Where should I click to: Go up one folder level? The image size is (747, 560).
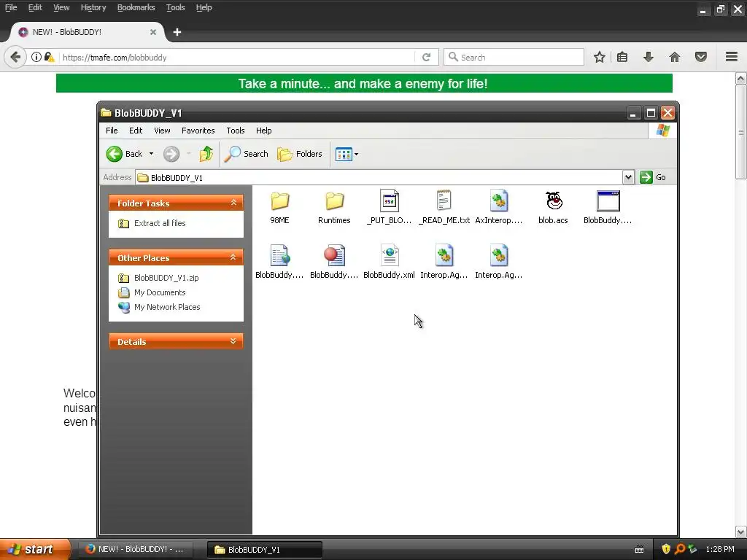click(x=206, y=154)
